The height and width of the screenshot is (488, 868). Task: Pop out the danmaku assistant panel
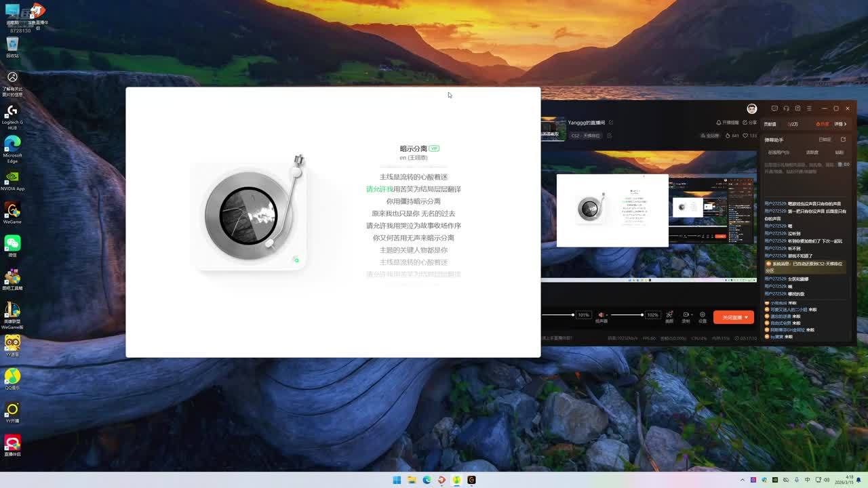click(x=843, y=140)
